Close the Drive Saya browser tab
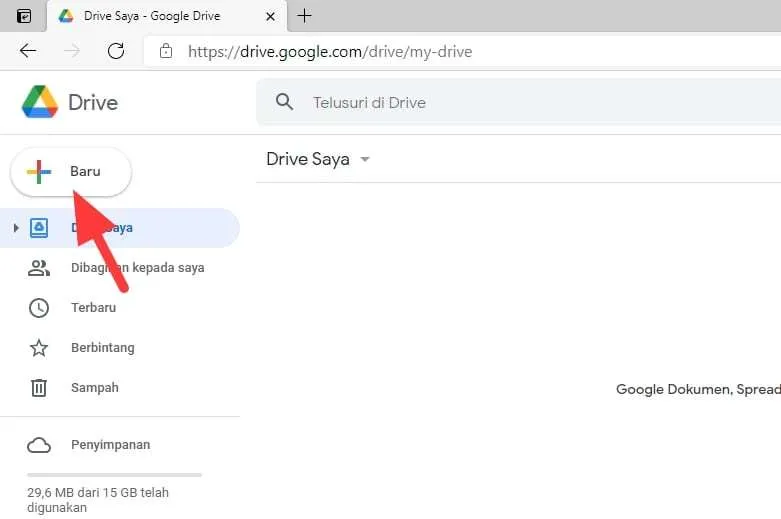Viewport: 781px width, 519px height. tap(270, 16)
